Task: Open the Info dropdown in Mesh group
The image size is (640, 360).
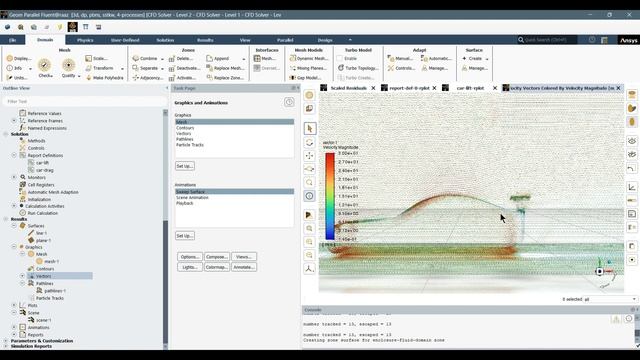Action: [30, 69]
